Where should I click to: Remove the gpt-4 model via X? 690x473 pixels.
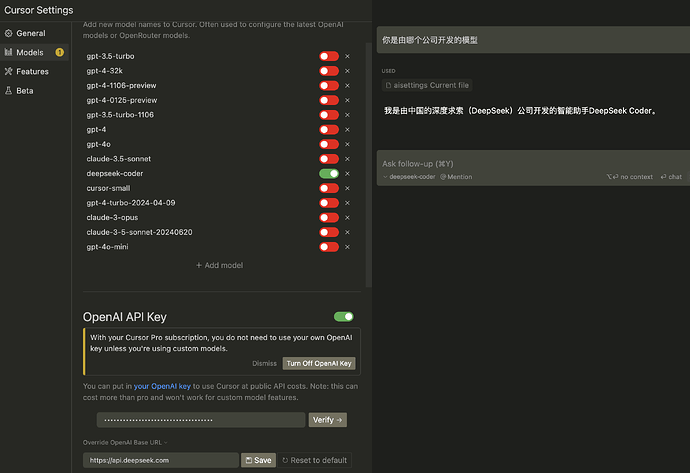[x=347, y=129]
